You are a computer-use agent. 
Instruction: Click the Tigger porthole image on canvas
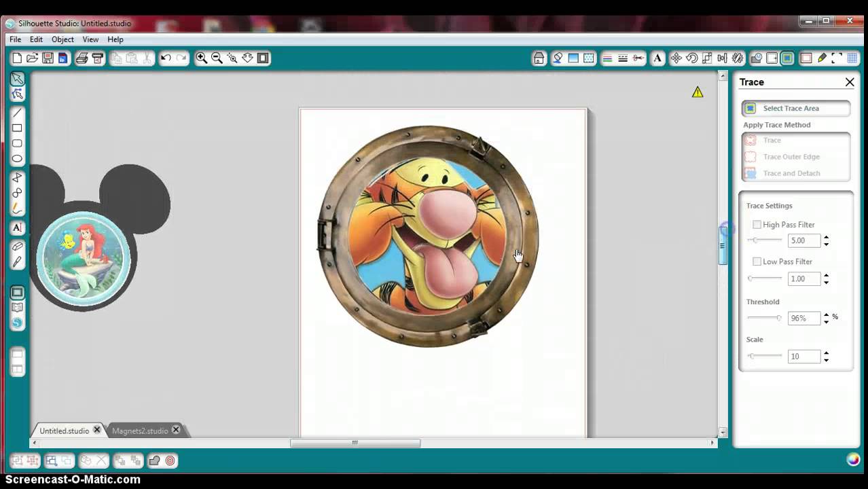[428, 236]
